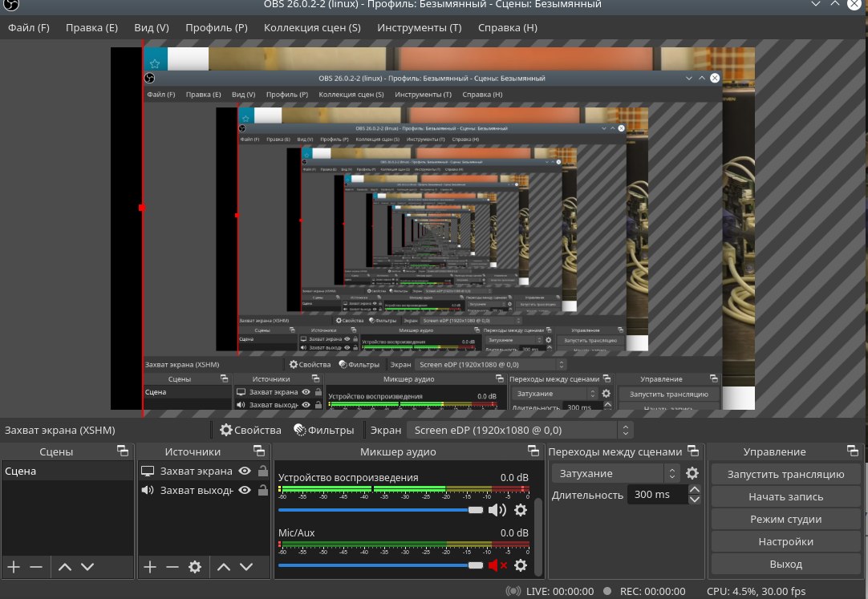Screen dimensions: 868x599
Task: Select the Захват экрана source row
Action: (x=204, y=472)
